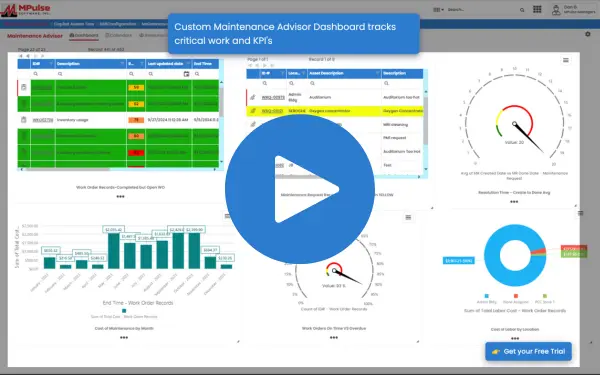Open hamburger menu of Cost of Labor chart
The image size is (600, 375).
(580, 213)
